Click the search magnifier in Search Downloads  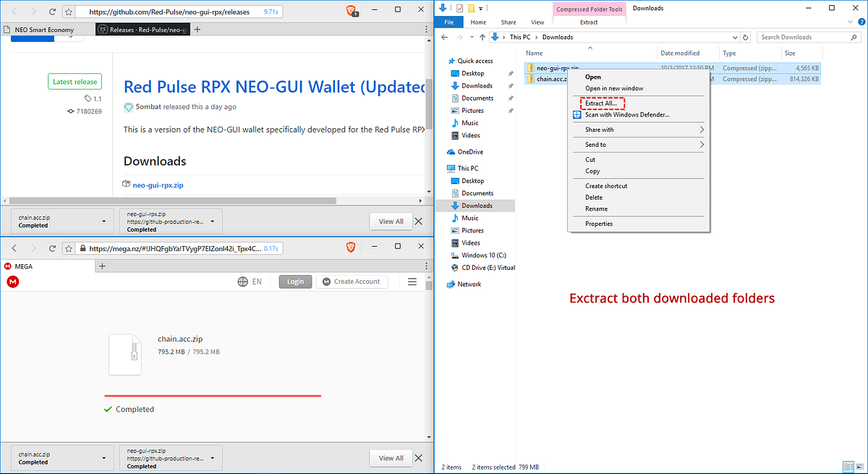[x=855, y=37]
